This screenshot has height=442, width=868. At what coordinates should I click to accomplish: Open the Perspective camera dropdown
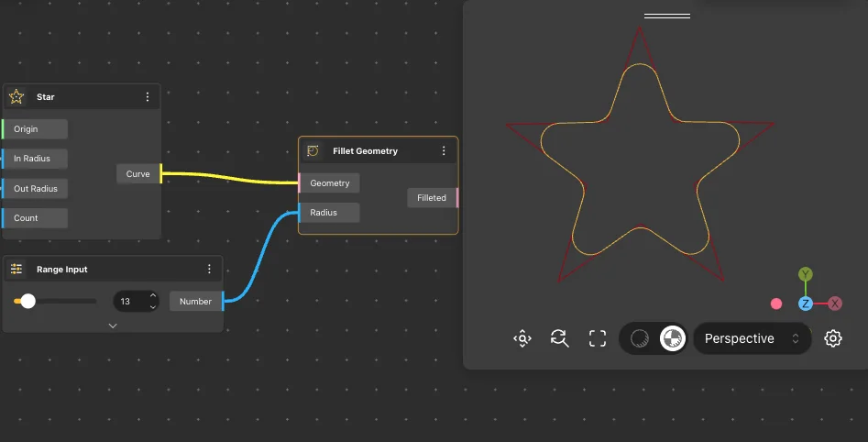(x=752, y=338)
